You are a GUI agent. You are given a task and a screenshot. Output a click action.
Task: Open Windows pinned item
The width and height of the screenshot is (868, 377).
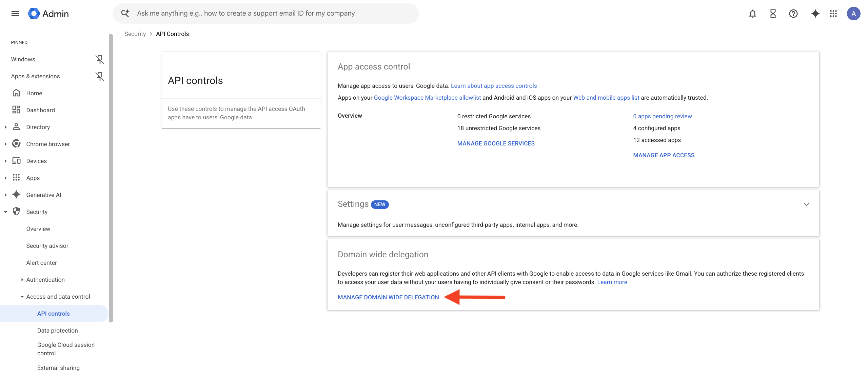[x=23, y=59]
